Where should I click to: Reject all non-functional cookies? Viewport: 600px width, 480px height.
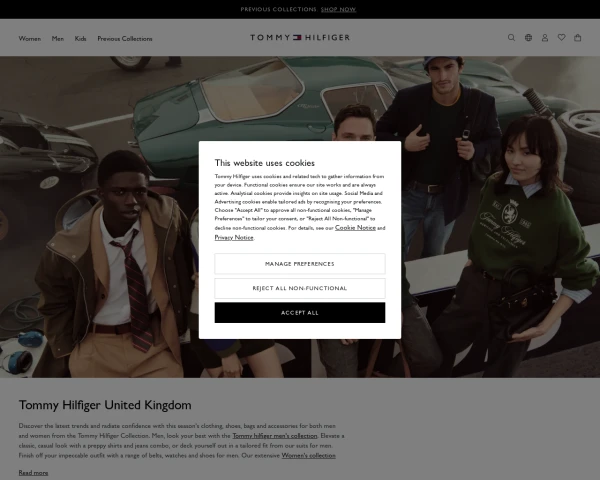(300, 288)
